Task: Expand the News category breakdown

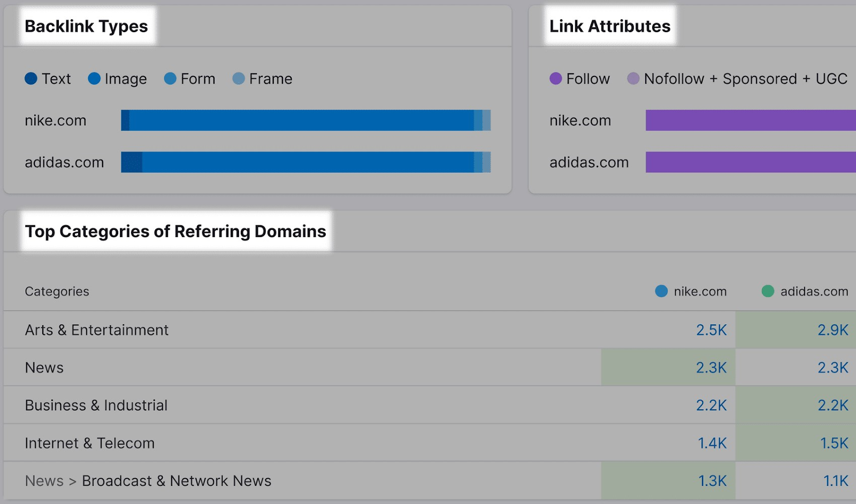Action: coord(44,368)
